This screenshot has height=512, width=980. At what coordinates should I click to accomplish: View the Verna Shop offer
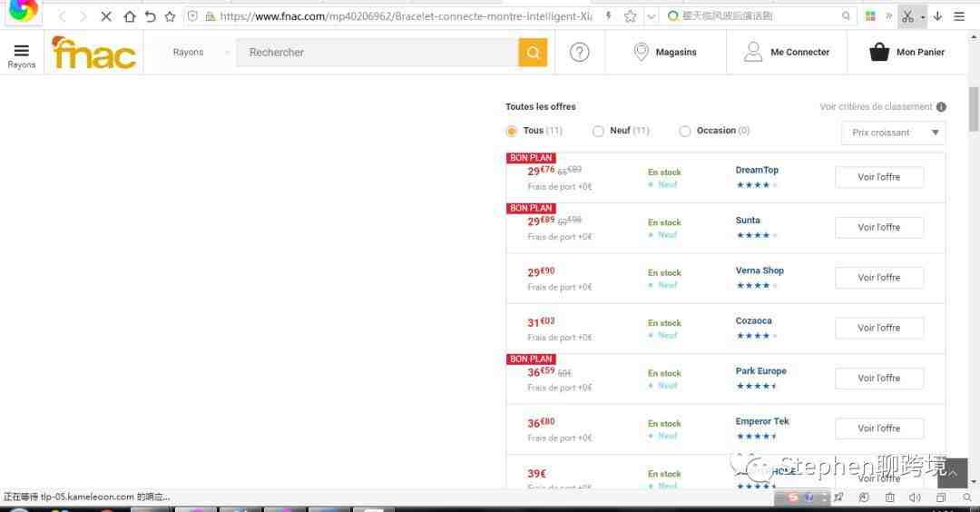[x=878, y=278]
